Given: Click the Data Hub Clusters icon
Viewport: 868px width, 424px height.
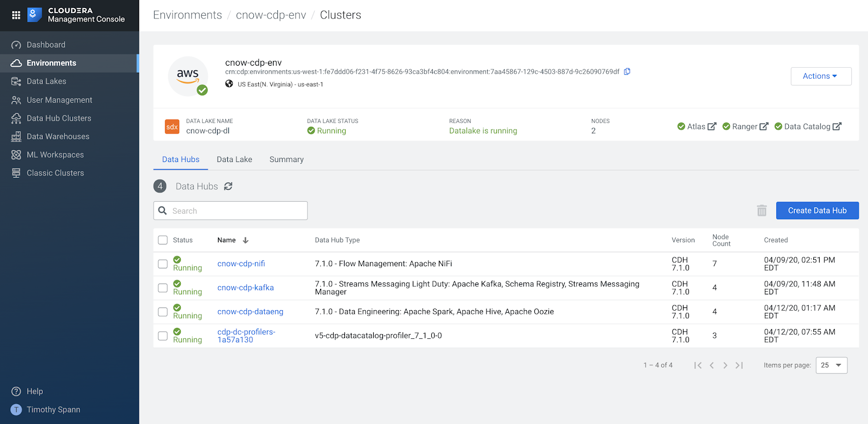Looking at the screenshot, I should 16,118.
